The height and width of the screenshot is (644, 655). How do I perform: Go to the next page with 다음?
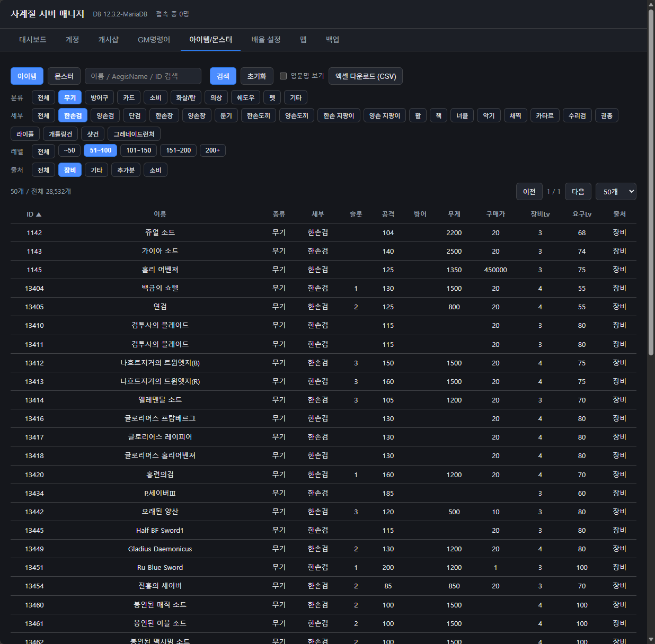[578, 192]
